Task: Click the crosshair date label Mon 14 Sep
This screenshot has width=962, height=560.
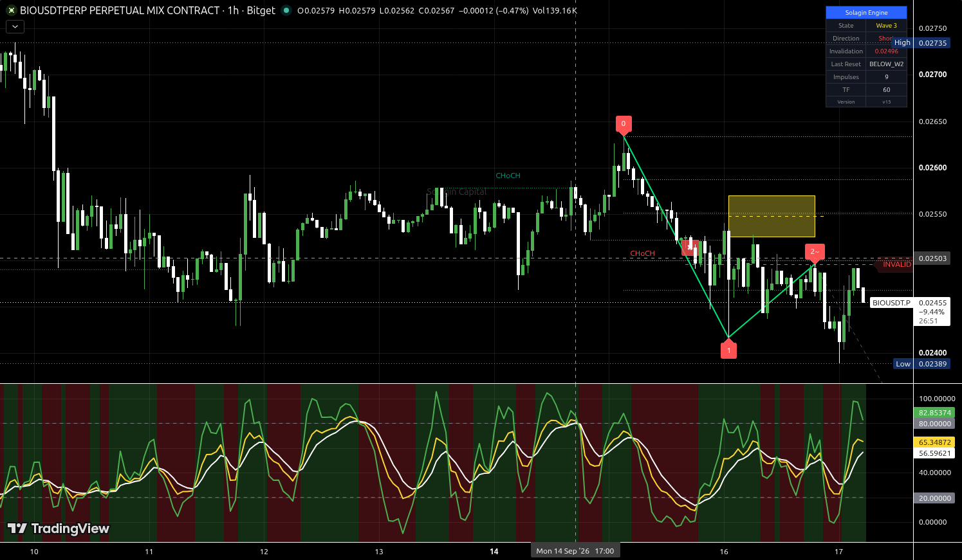Action: [x=575, y=551]
